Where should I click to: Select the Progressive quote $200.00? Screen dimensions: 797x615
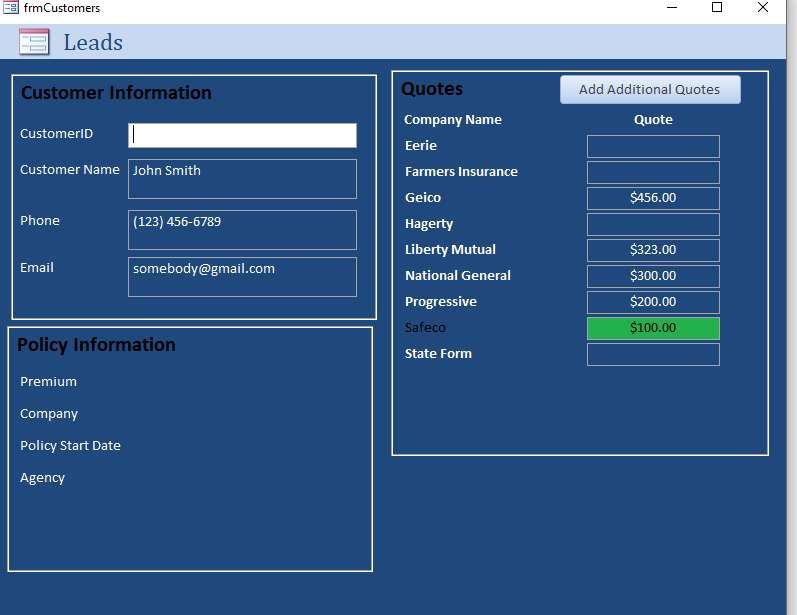click(653, 302)
